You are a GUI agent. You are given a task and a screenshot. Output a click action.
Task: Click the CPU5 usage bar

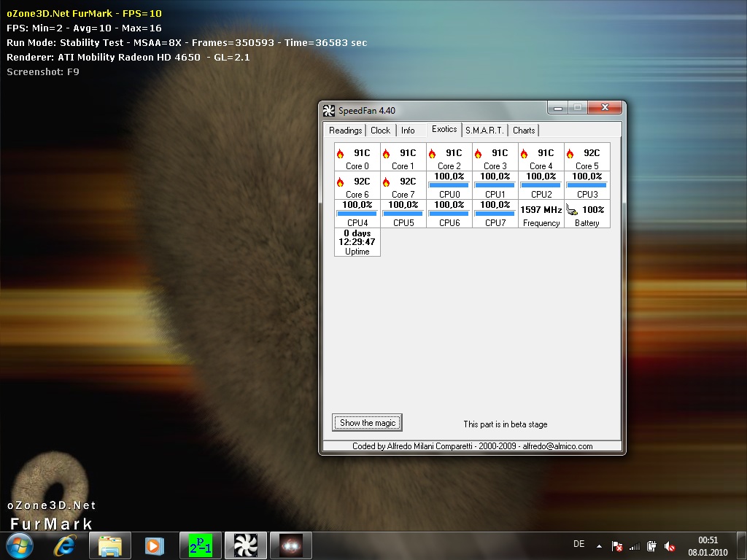pos(403,214)
